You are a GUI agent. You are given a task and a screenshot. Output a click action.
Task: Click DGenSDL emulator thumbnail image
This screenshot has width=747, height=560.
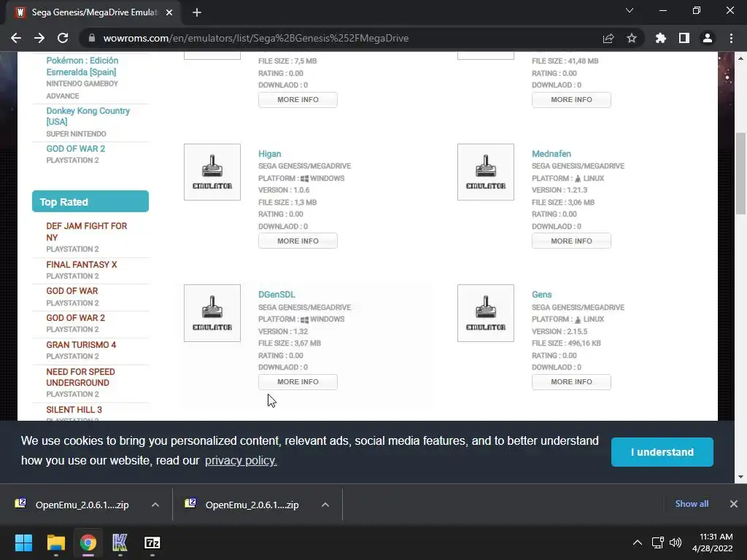pos(212,313)
